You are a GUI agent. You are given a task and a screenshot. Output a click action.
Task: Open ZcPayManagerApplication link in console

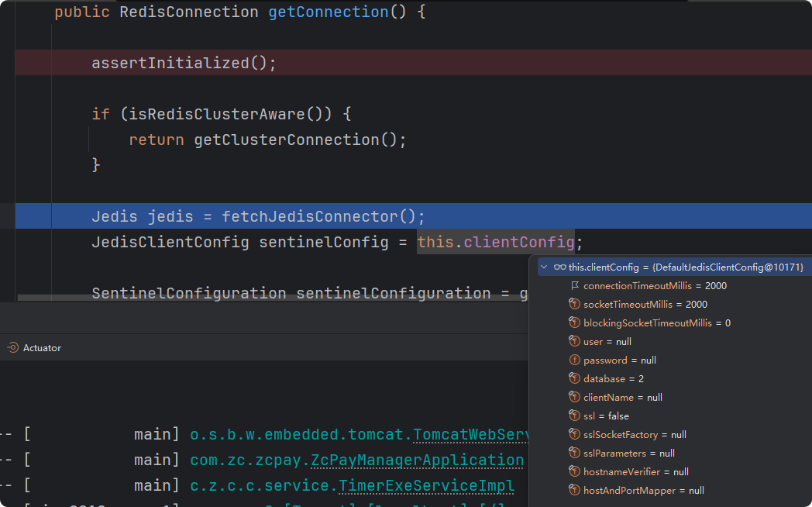(x=418, y=460)
